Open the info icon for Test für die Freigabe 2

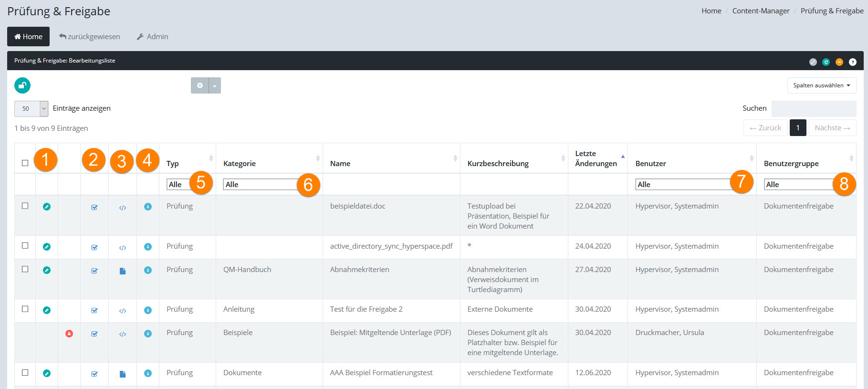[148, 310]
